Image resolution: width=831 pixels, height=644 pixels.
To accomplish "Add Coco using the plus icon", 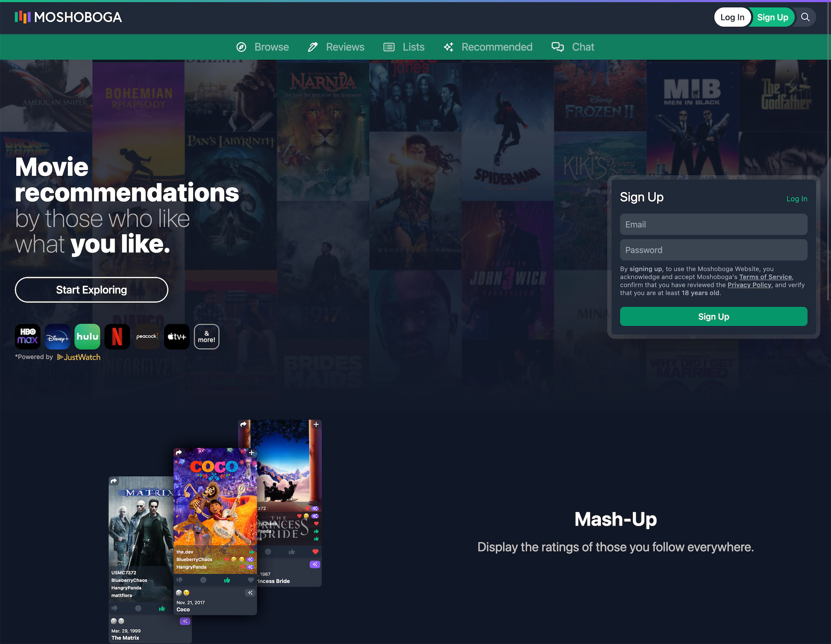I will (251, 452).
